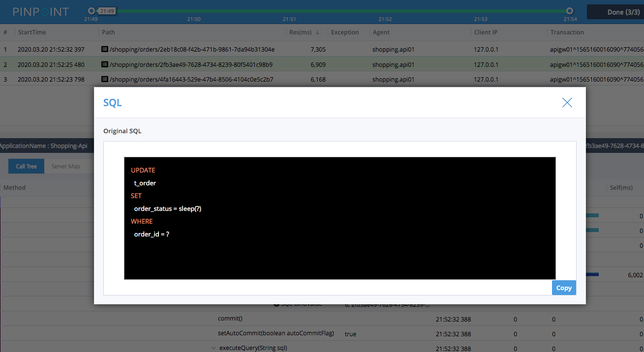This screenshot has width=644, height=352.
Task: Sort transactions by the StartTime column header
Action: coord(32,32)
